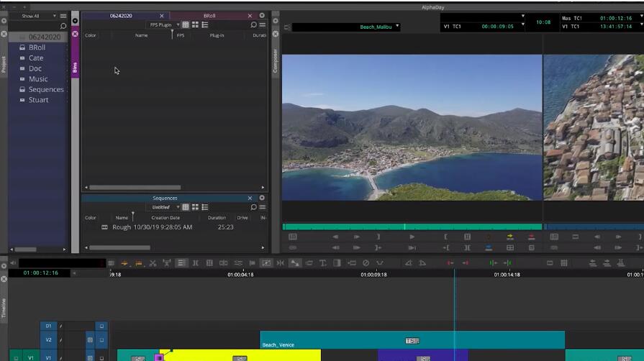
Task: Switch the 06242020 bin to frame view
Action: 195,25
